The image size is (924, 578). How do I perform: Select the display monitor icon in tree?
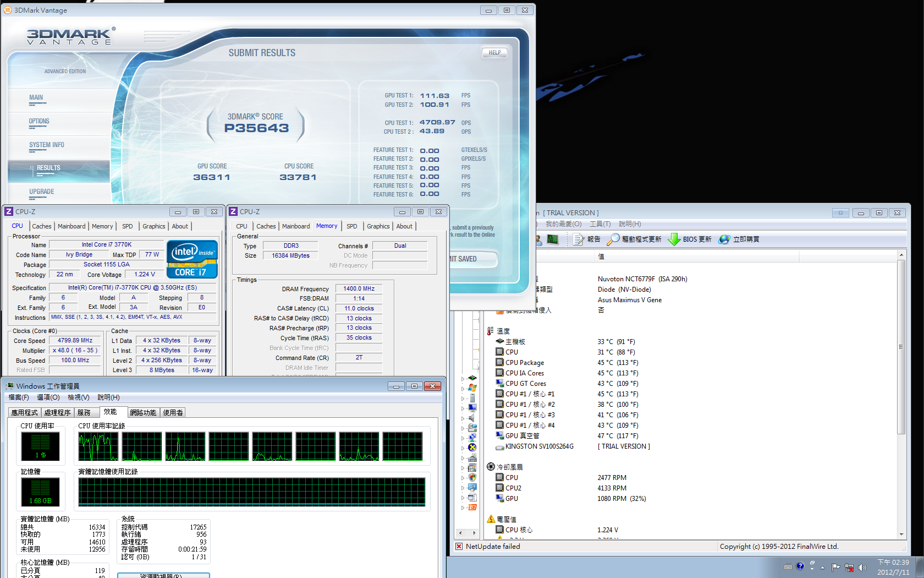click(x=472, y=408)
